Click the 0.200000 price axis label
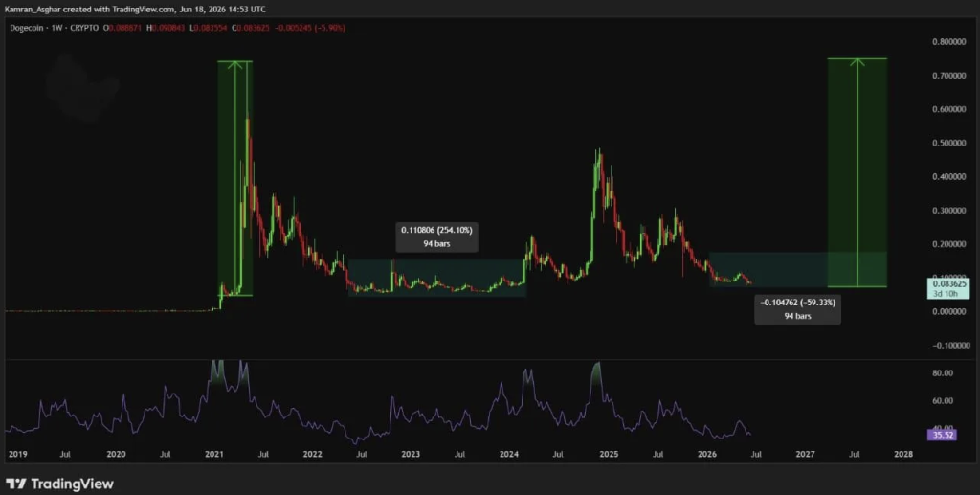This screenshot has width=980, height=495. (x=950, y=244)
